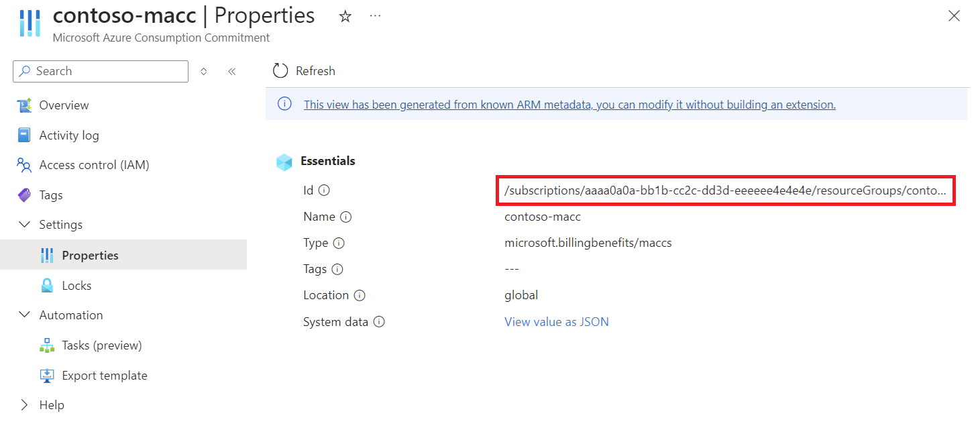The height and width of the screenshot is (438, 980).
Task: Collapse the Settings section
Action: [25, 225]
